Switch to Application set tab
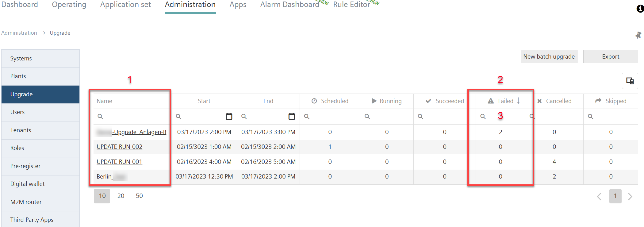Viewport: 644px width, 227px height. [x=125, y=5]
